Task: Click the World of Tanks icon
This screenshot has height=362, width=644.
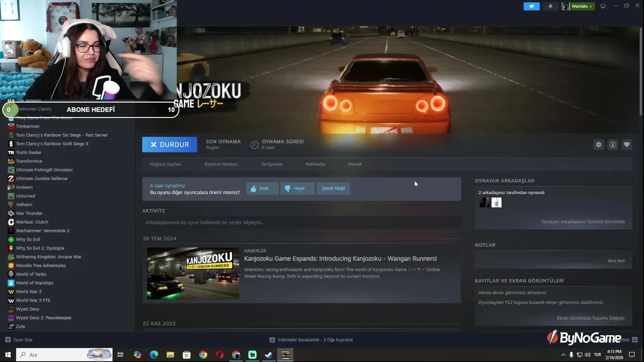Action: tap(11, 274)
